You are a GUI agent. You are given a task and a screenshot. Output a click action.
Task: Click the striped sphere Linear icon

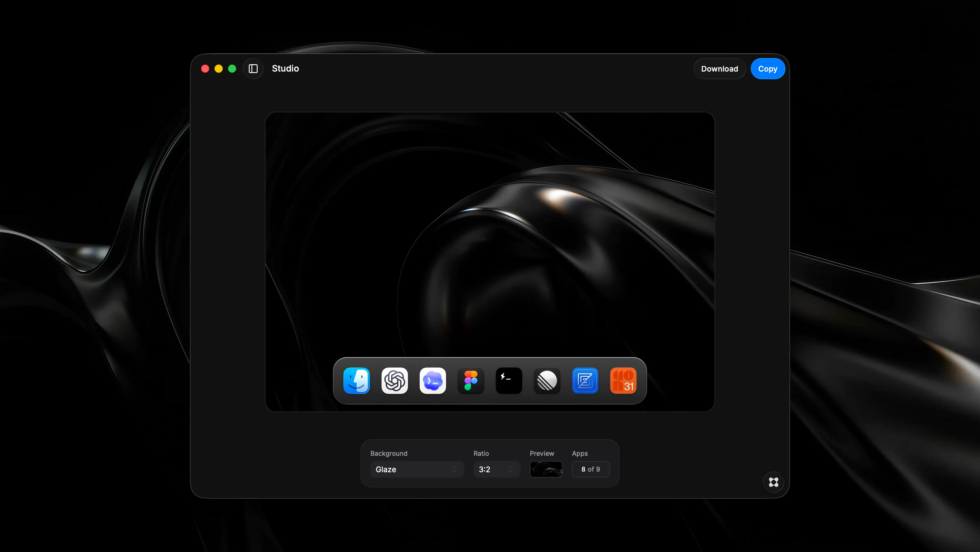(547, 380)
